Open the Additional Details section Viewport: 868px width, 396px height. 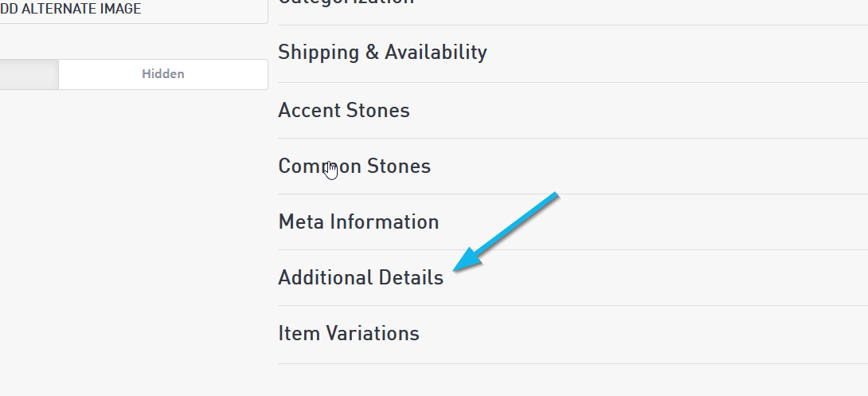pos(360,277)
